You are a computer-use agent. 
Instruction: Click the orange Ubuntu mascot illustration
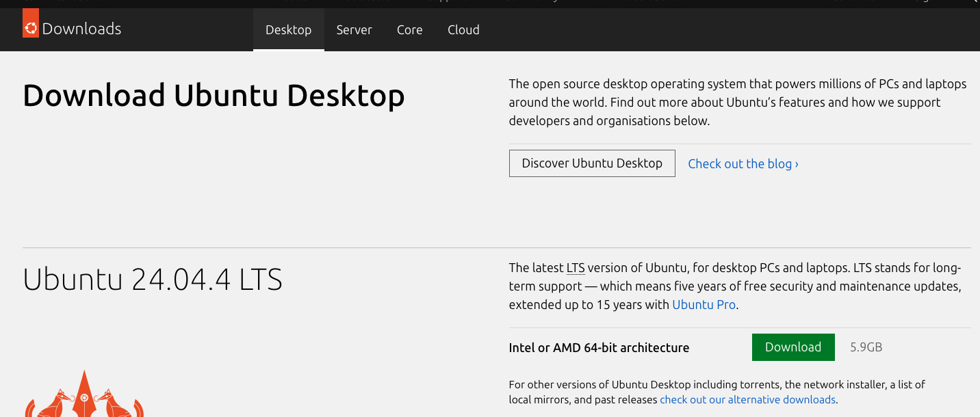click(x=84, y=395)
